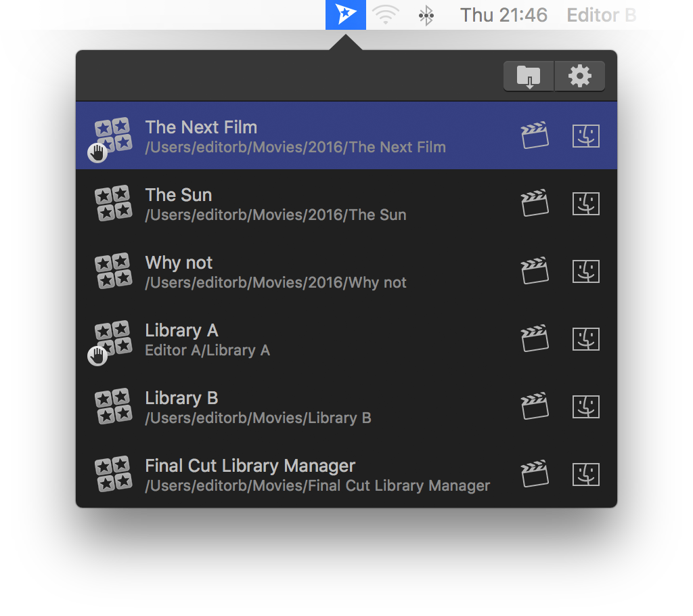The height and width of the screenshot is (616, 693).
Task: Click path /Users/editorb/Movies/2016/The Sun
Action: coord(276,215)
